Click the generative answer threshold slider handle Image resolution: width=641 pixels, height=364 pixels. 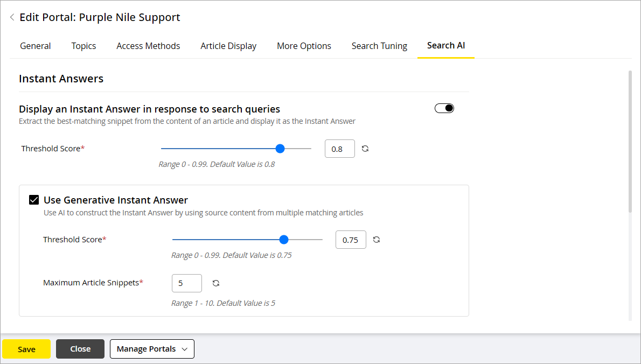coord(284,239)
